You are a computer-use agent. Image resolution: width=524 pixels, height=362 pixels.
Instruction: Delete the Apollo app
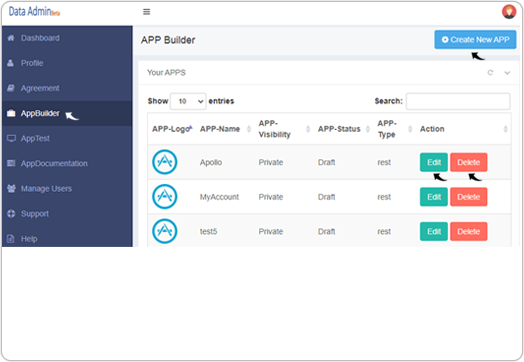click(469, 162)
